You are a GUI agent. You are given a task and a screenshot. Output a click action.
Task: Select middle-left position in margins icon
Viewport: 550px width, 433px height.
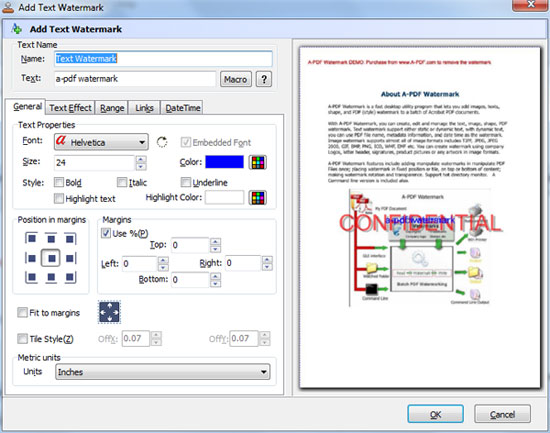point(31,258)
